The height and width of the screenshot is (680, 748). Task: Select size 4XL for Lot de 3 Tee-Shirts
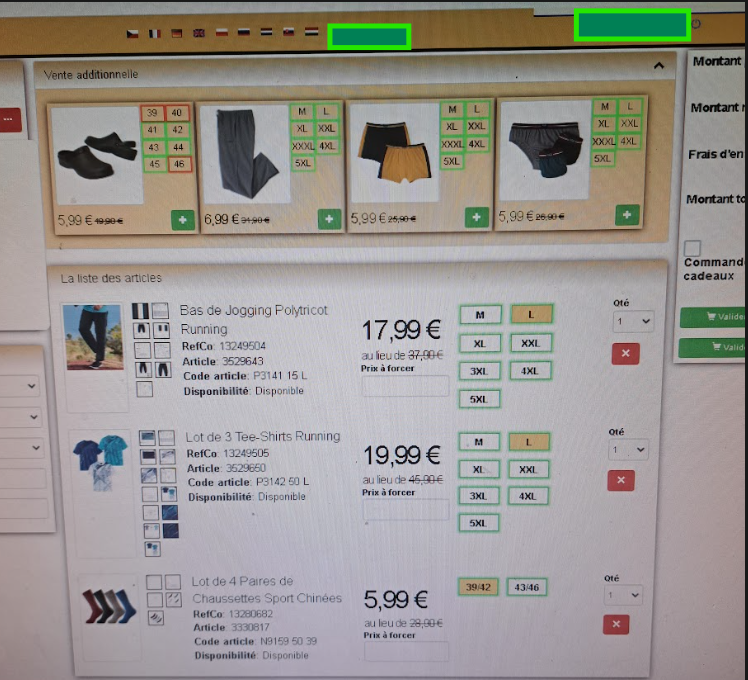point(528,496)
